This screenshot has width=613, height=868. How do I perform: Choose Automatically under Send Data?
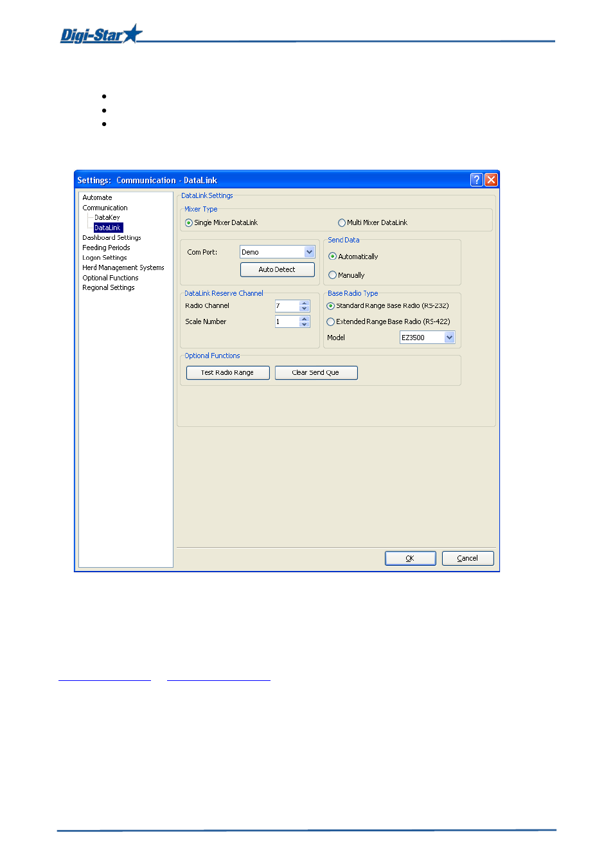pyautogui.click(x=332, y=257)
